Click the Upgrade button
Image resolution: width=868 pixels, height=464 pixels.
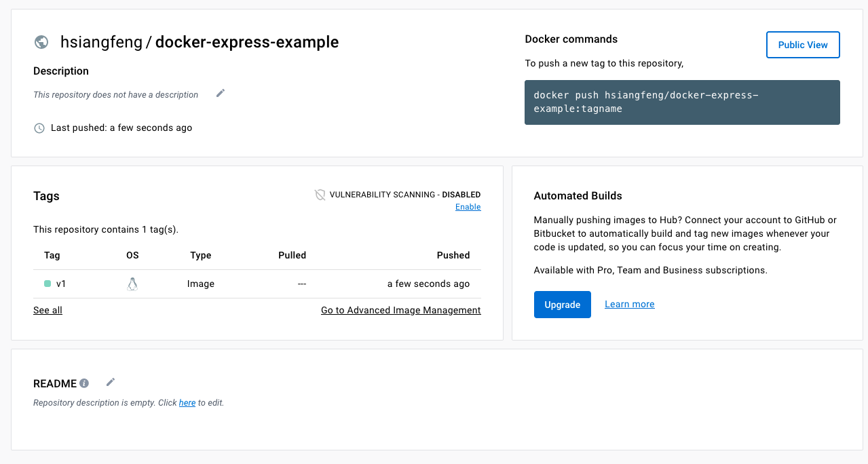coord(562,305)
